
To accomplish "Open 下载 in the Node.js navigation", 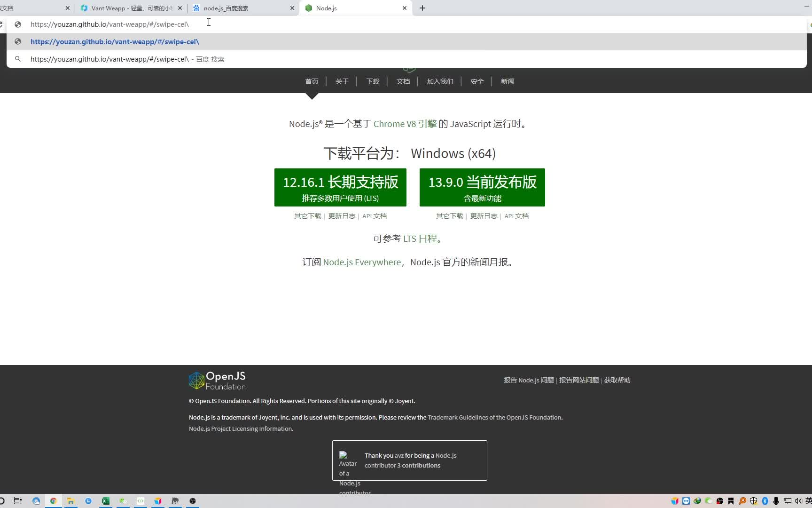I will click(373, 81).
